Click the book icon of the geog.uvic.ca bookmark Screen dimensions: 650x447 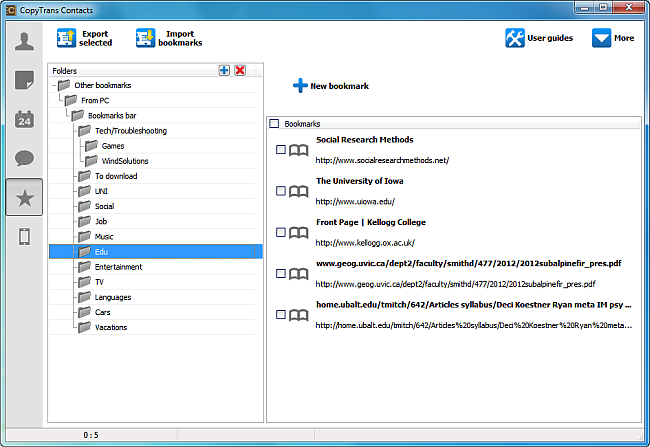(298, 274)
